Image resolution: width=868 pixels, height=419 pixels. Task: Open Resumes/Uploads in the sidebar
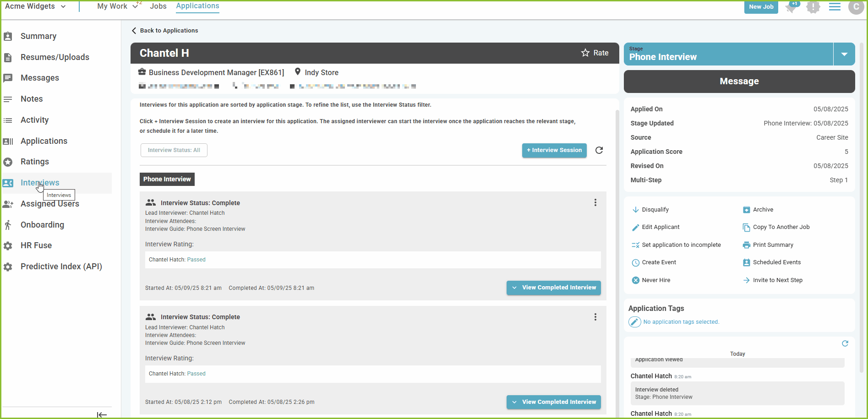tap(55, 57)
